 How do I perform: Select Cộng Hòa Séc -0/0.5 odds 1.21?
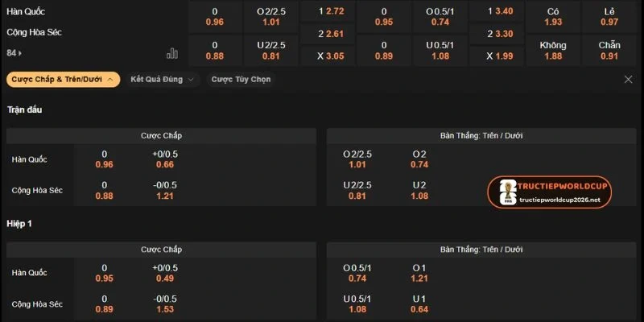coord(165,191)
